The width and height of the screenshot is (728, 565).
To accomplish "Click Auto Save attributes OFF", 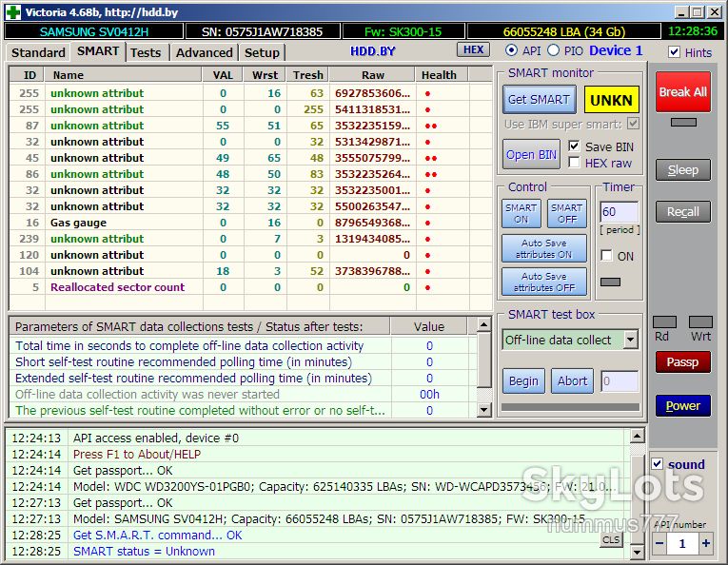I will point(544,282).
